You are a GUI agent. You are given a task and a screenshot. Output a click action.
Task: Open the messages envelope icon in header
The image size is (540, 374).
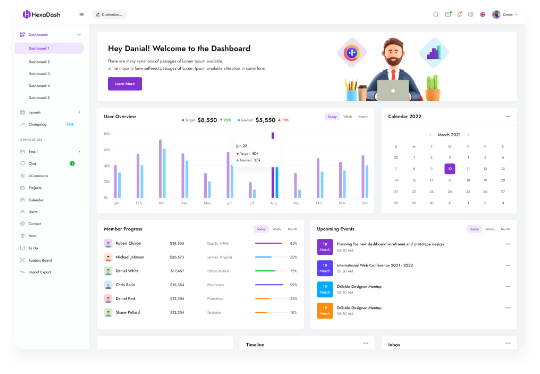[448, 14]
